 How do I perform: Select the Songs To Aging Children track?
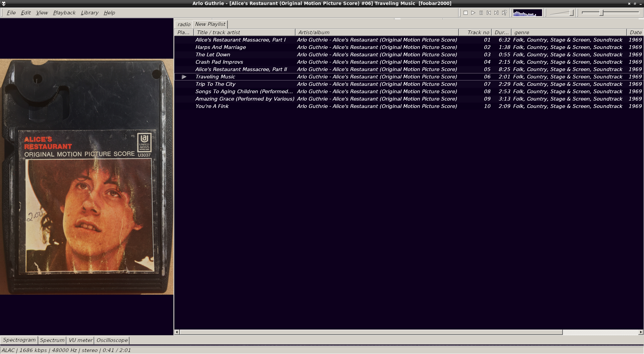244,92
